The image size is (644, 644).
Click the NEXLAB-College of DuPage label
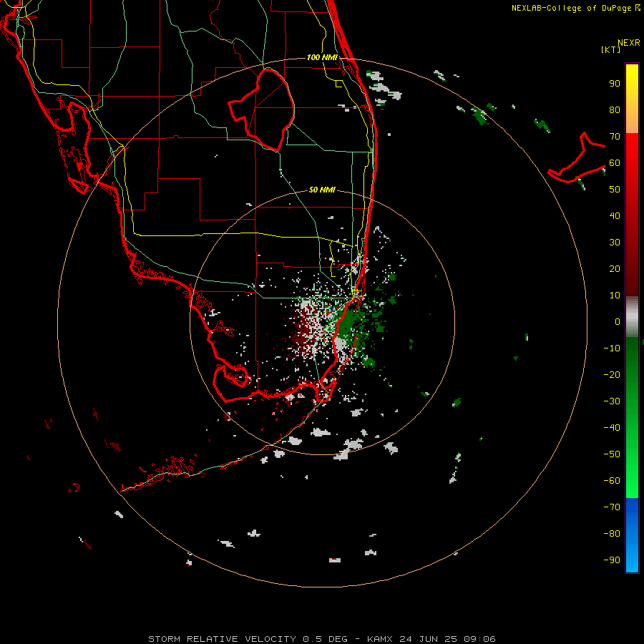click(x=572, y=8)
